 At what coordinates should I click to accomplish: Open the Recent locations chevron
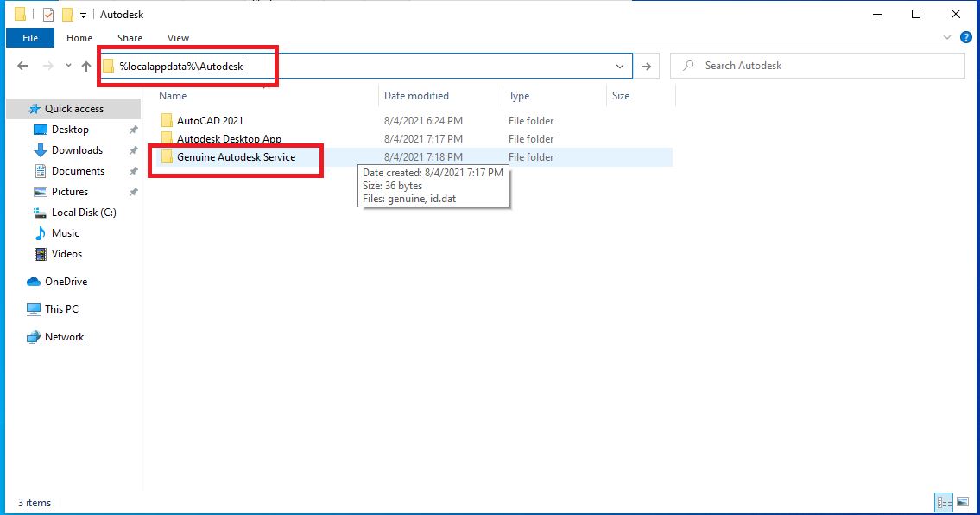(x=67, y=67)
